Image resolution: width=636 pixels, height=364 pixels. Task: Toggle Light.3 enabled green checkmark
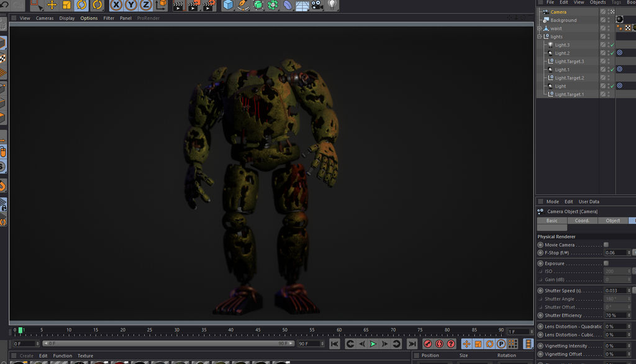[x=612, y=45]
